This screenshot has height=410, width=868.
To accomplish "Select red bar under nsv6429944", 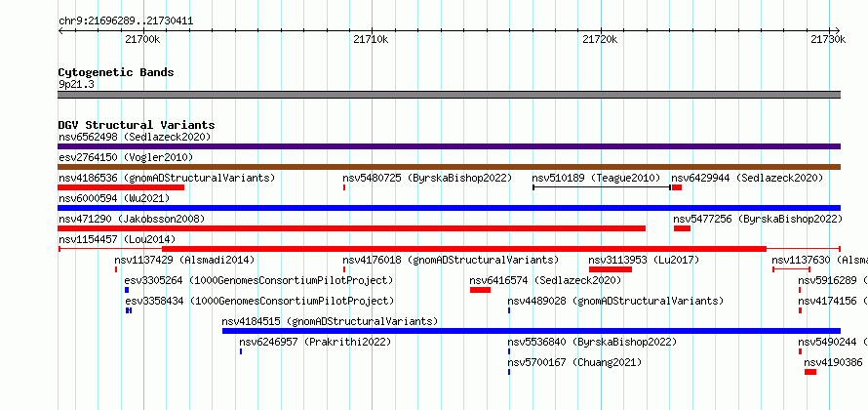I will [677, 187].
